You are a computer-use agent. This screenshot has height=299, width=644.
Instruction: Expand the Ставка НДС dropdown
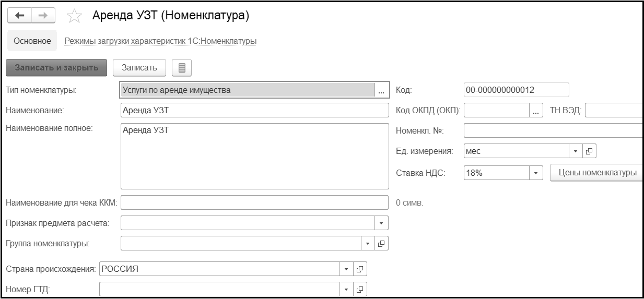pyautogui.click(x=536, y=172)
